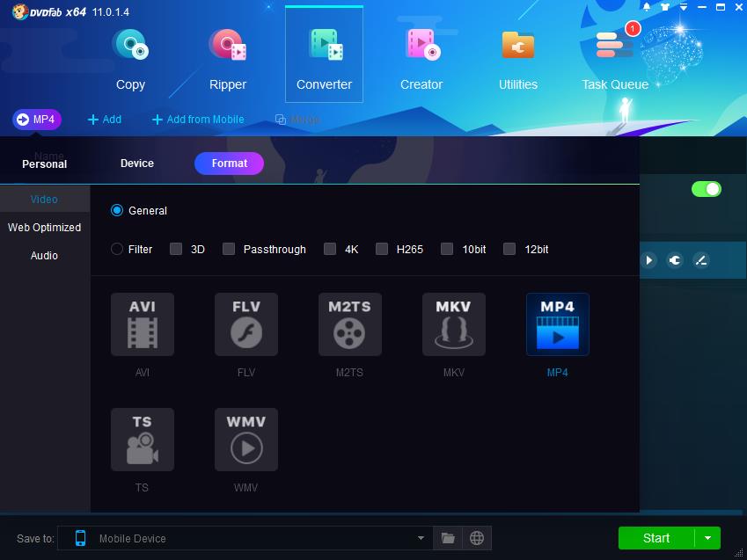Choose the M2TS format icon

[349, 324]
